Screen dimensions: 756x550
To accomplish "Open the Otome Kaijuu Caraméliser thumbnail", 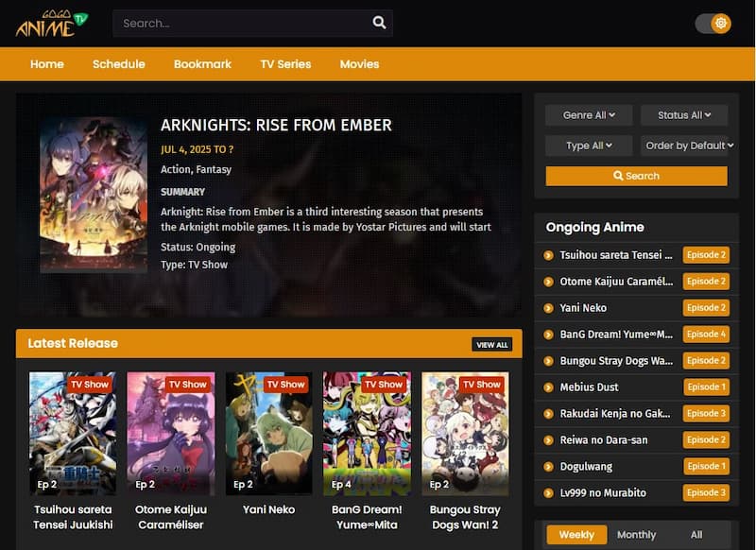I will (x=171, y=434).
